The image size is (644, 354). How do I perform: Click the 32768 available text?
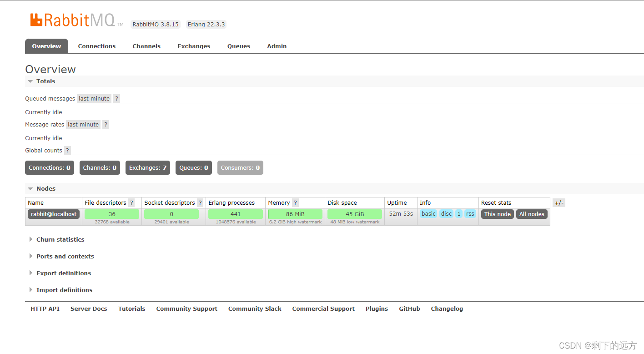coord(112,222)
